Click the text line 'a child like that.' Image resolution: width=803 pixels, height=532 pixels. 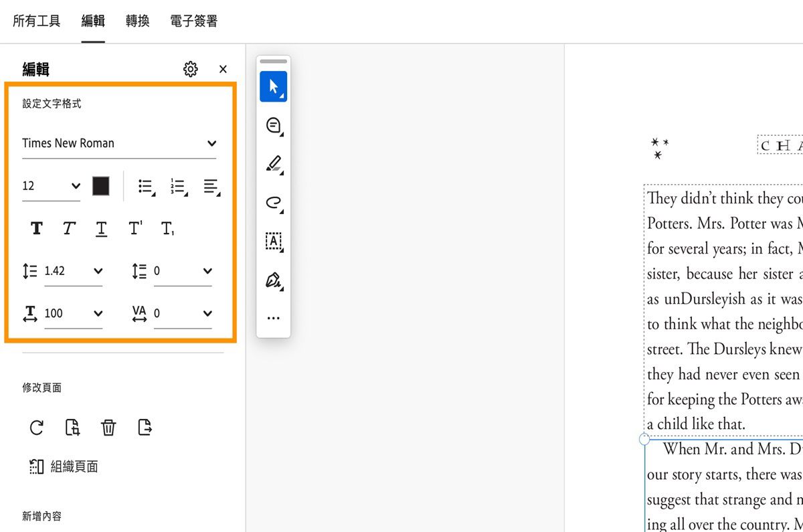pyautogui.click(x=696, y=424)
